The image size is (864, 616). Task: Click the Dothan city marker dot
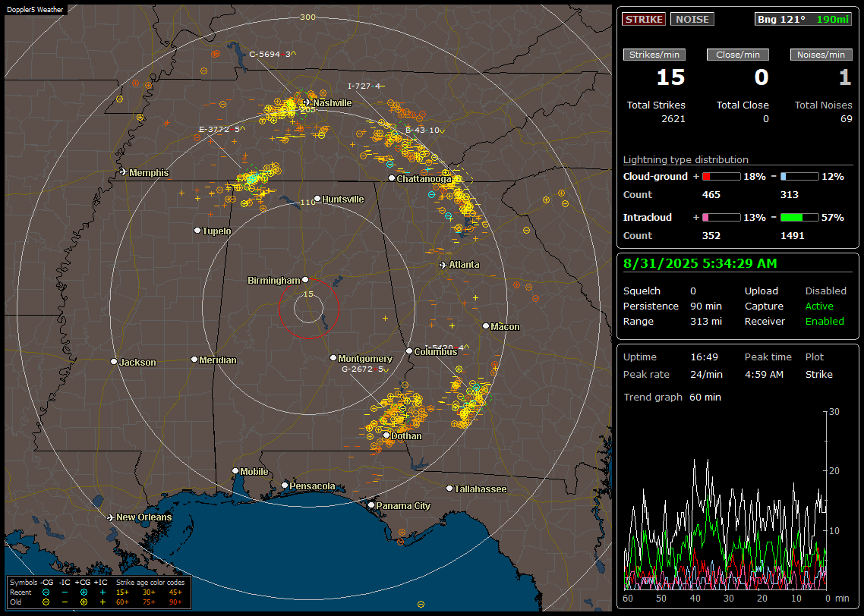(386, 435)
